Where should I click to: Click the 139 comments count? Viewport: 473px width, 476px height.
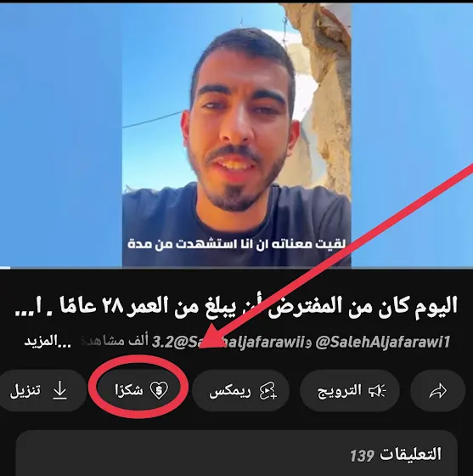click(x=363, y=456)
